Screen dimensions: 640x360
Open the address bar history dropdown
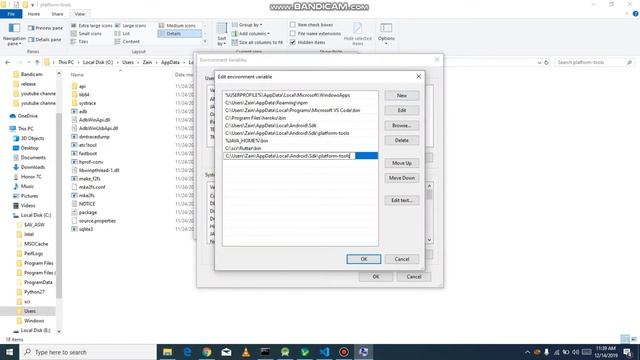click(x=540, y=62)
